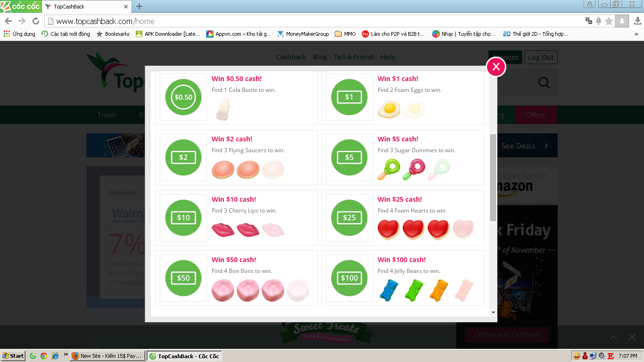Open the Windows Start menu
Viewport: 644px width, 362px height.
point(13,356)
